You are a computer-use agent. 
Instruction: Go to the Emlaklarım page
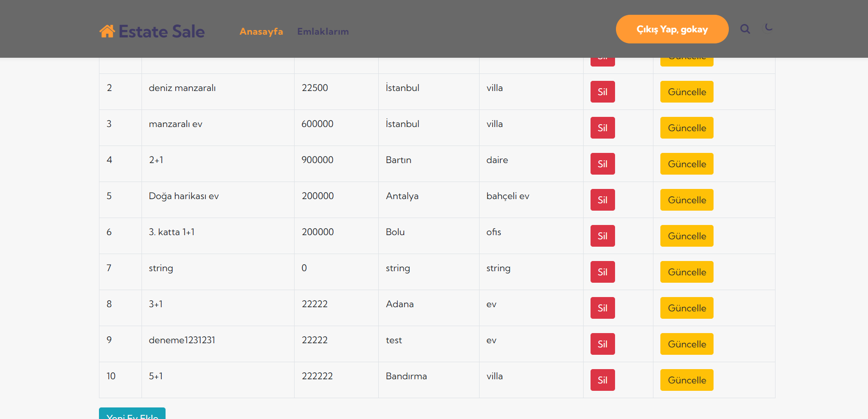323,31
